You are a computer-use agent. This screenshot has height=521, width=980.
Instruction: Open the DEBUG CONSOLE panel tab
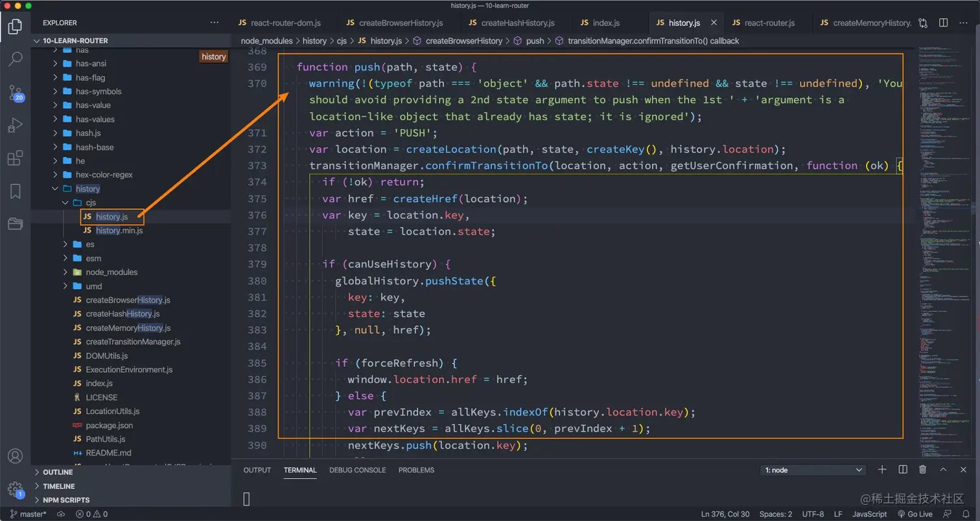click(357, 470)
